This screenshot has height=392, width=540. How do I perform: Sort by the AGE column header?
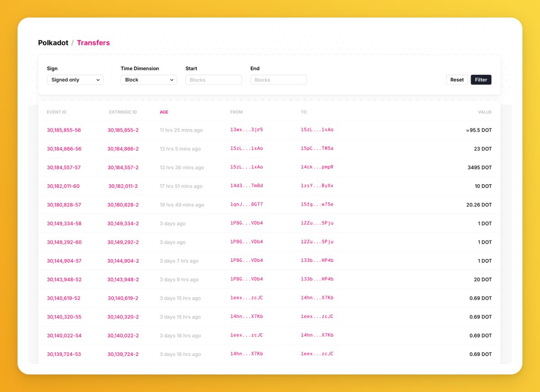tap(164, 112)
